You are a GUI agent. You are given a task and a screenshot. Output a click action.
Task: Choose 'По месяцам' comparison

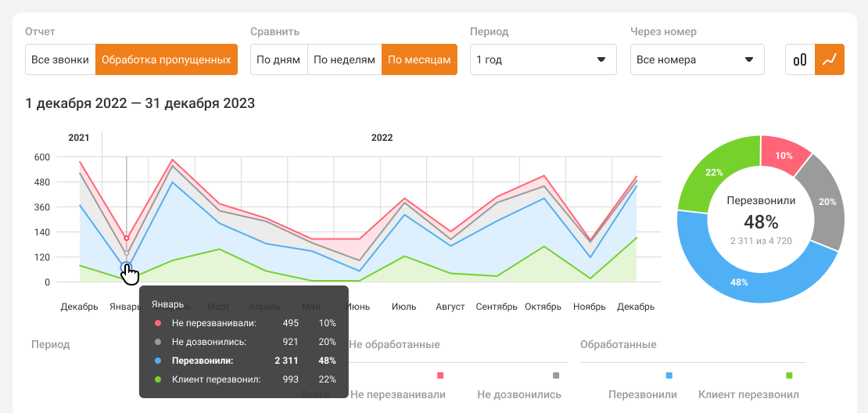pyautogui.click(x=419, y=59)
